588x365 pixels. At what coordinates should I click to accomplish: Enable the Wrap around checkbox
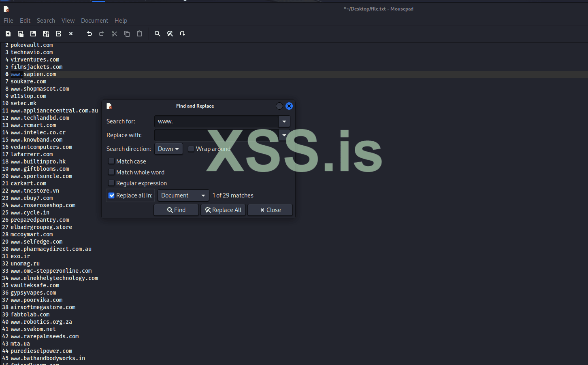point(191,149)
